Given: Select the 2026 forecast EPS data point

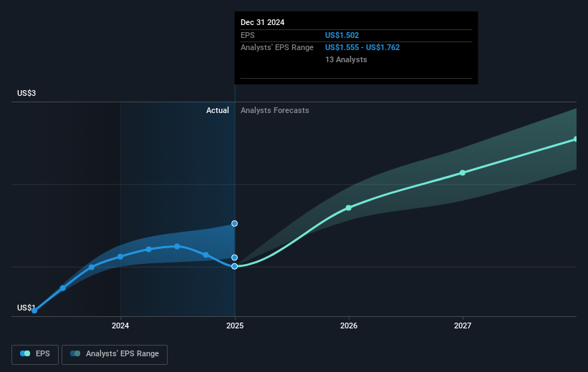Looking at the screenshot, I should (x=348, y=207).
